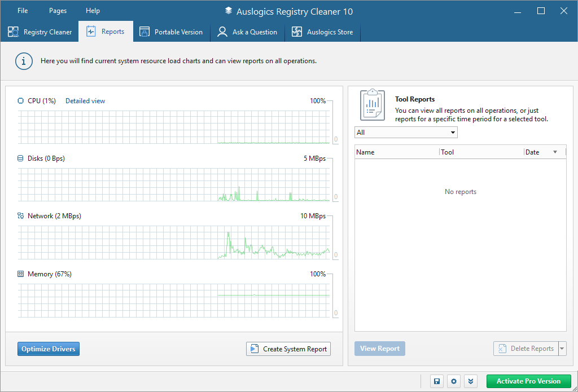Image resolution: width=578 pixels, height=392 pixels.
Task: Open the CPU Detailed view link
Action: [x=85, y=101]
